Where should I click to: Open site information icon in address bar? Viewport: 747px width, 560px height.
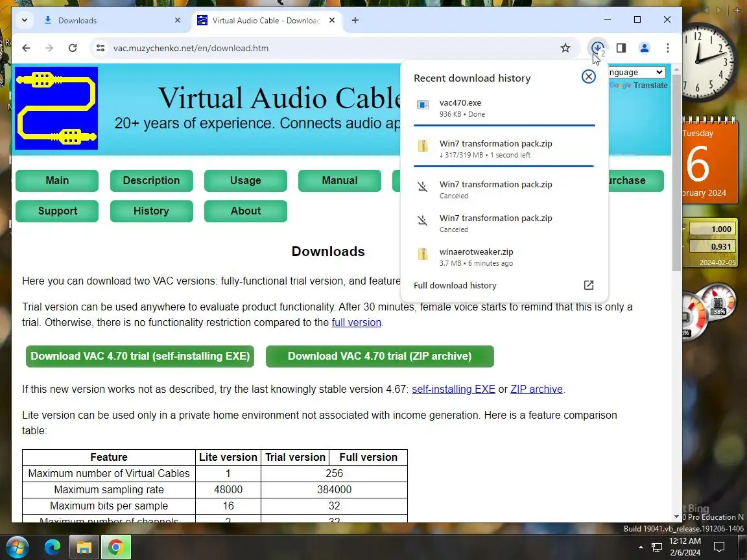point(101,48)
